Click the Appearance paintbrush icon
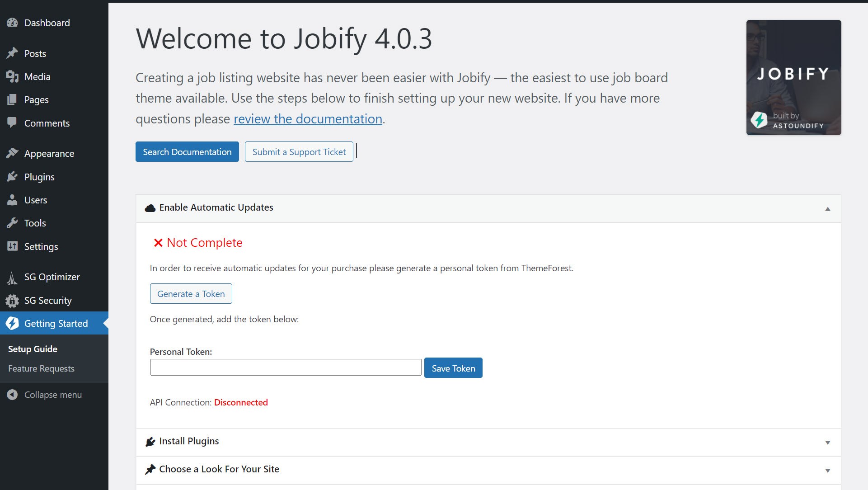The height and width of the screenshot is (490, 868). 12,153
